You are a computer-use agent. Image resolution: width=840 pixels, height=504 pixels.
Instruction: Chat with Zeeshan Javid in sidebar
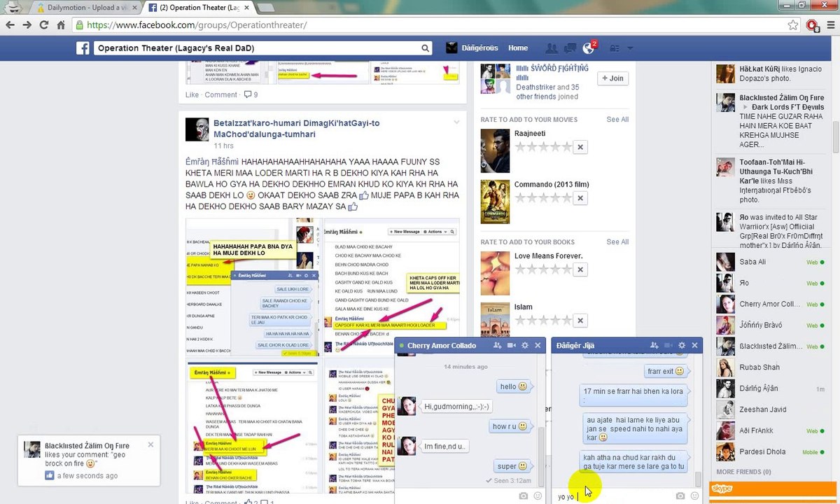point(771,409)
